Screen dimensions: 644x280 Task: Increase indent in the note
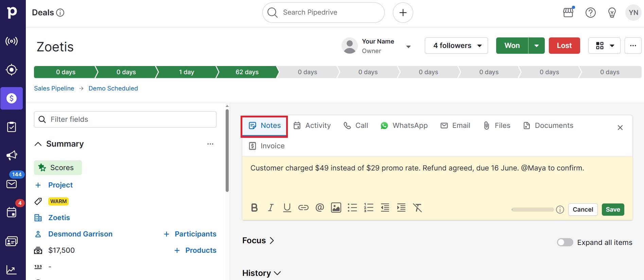click(401, 208)
